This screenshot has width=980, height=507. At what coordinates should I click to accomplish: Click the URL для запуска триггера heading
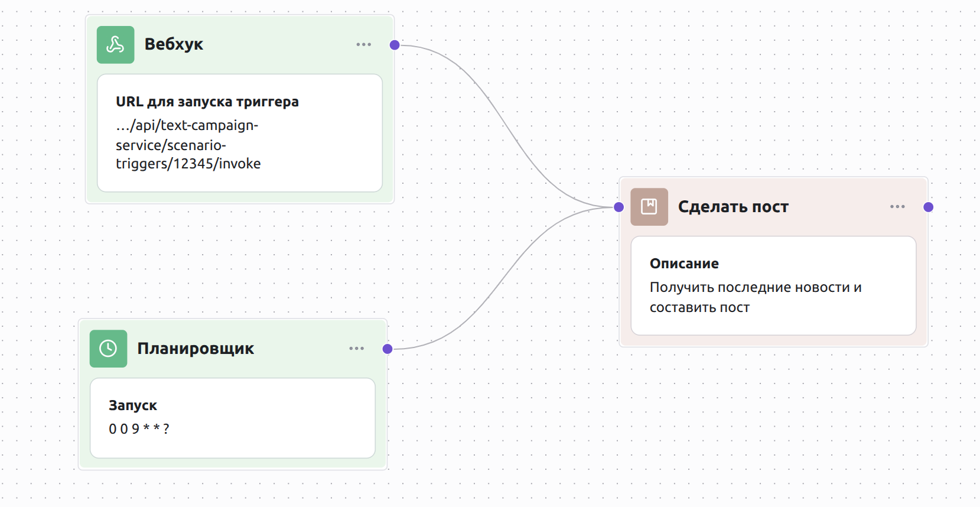[x=207, y=102]
